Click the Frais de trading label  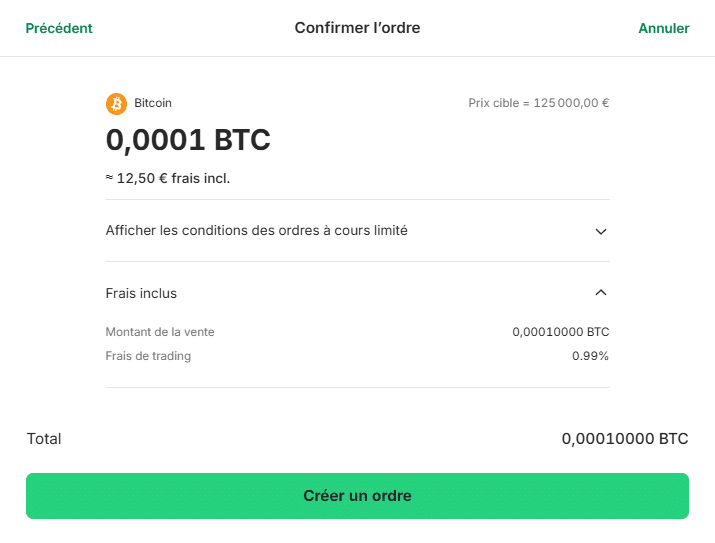[148, 356]
